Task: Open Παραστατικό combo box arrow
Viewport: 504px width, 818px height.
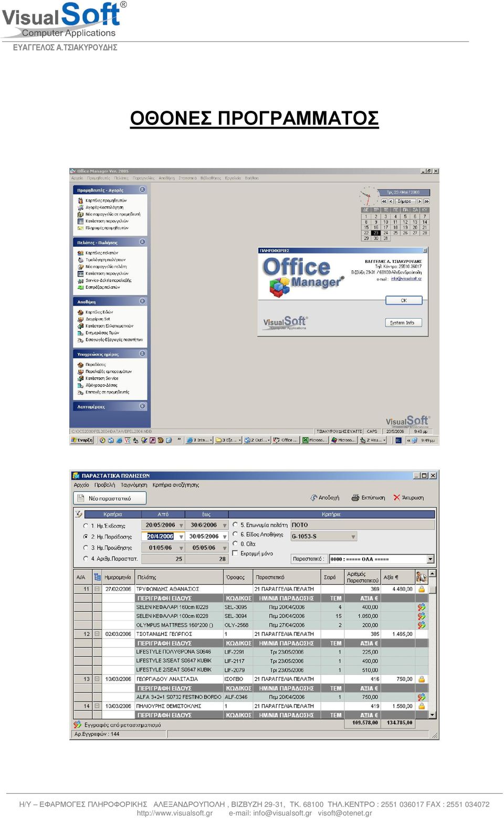Action: coord(430,559)
